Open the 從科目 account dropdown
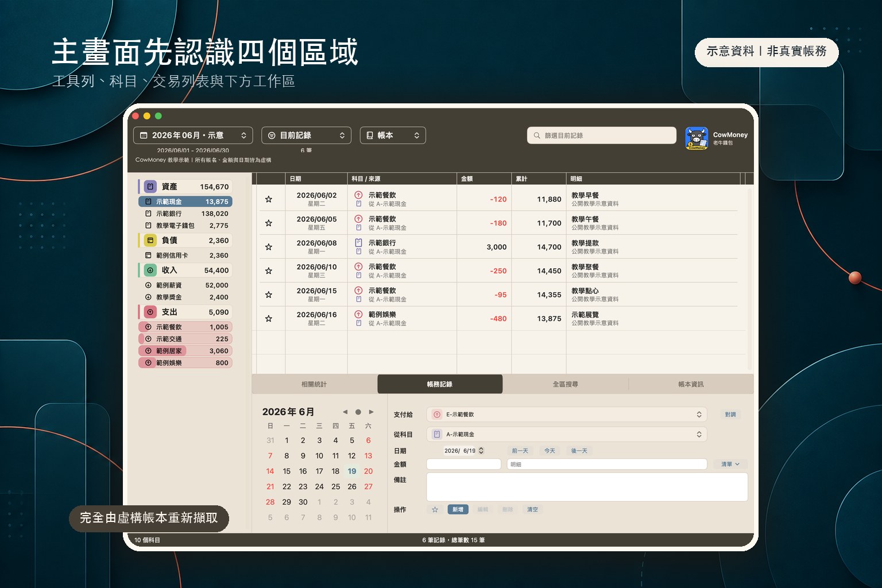This screenshot has width=882, height=588. (567, 435)
